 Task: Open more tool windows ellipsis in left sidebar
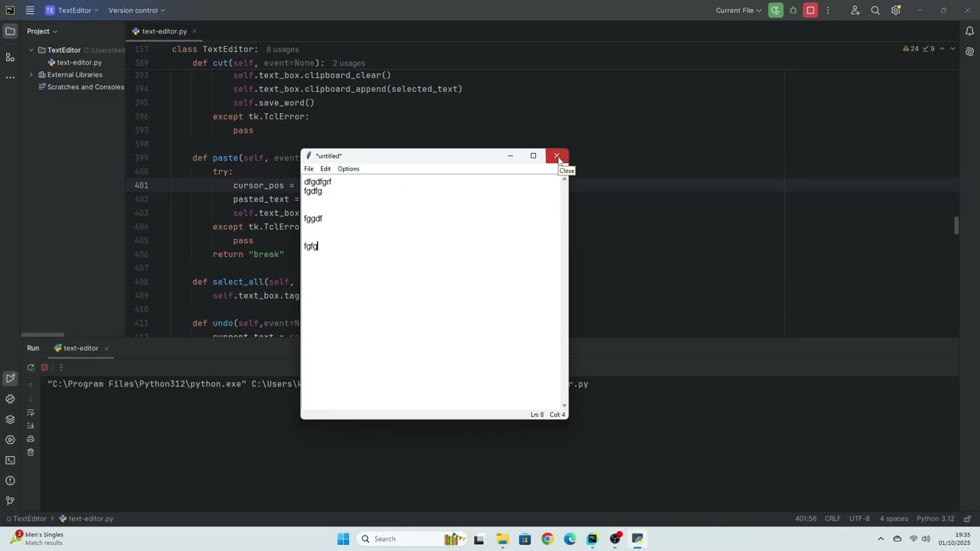pyautogui.click(x=10, y=77)
